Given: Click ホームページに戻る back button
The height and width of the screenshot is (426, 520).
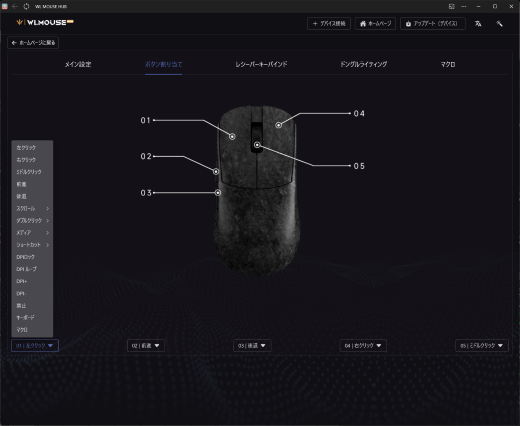Looking at the screenshot, I should pos(33,43).
